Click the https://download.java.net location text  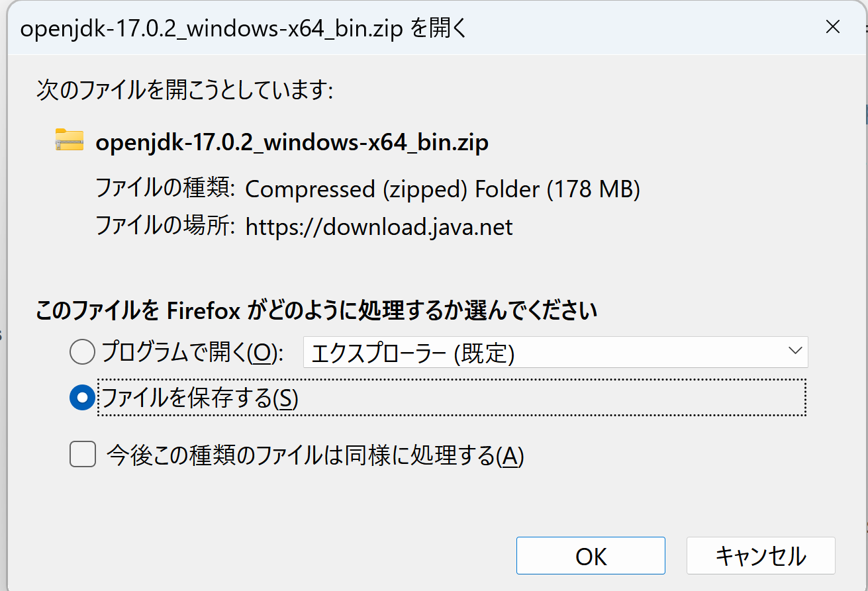pyautogui.click(x=379, y=227)
